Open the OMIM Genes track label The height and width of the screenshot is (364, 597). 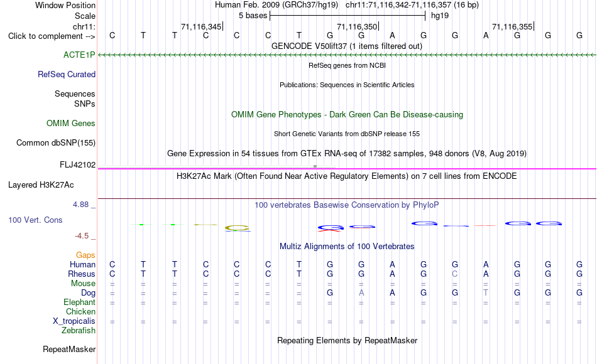[71, 123]
